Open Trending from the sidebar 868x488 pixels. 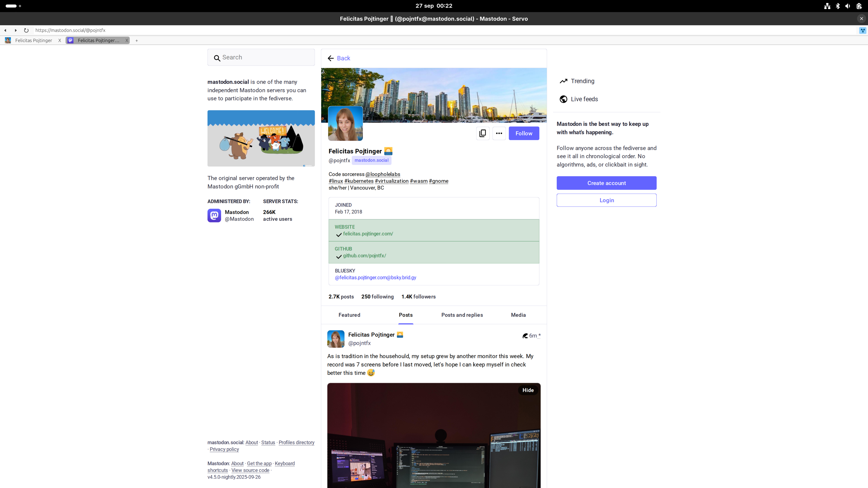577,81
